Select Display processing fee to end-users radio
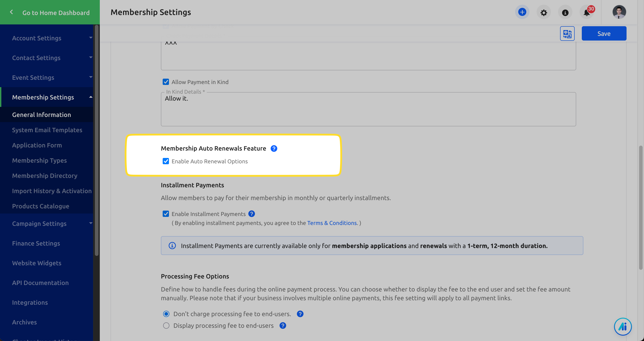Screen dimensions: 644x341 [166, 326]
